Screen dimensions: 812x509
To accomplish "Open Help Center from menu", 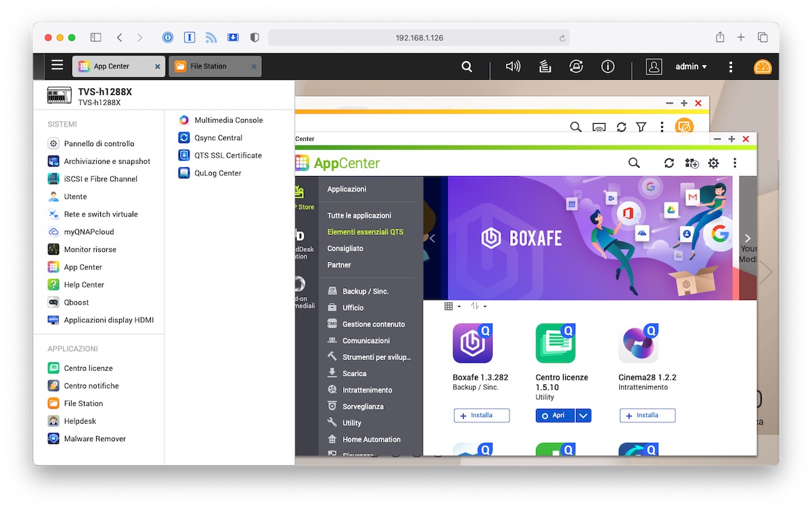I will pyautogui.click(x=76, y=284).
